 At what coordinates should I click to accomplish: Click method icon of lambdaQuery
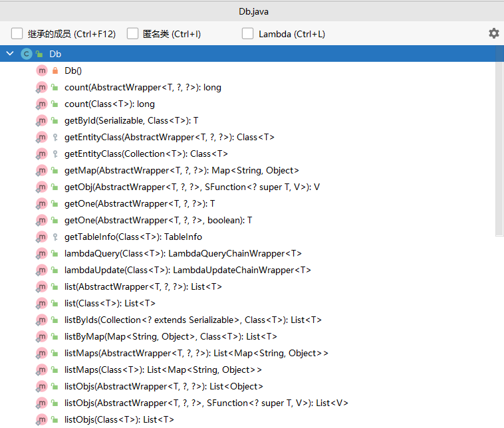[42, 253]
